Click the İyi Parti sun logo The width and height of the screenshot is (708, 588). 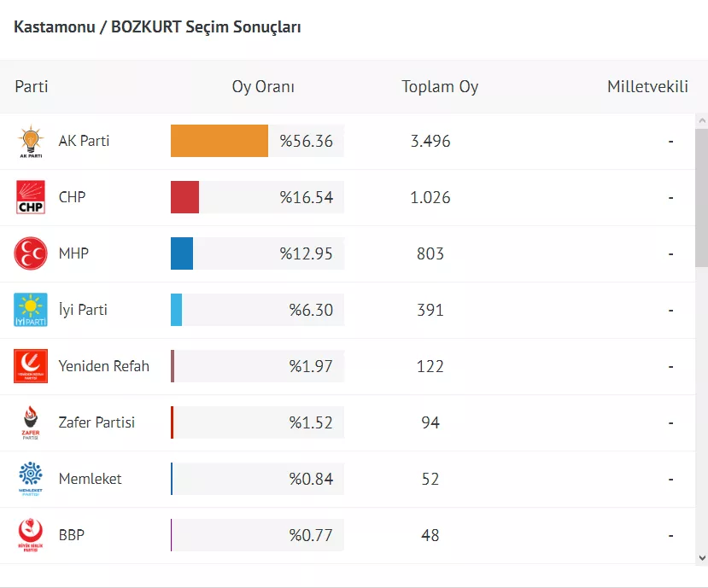(31, 310)
